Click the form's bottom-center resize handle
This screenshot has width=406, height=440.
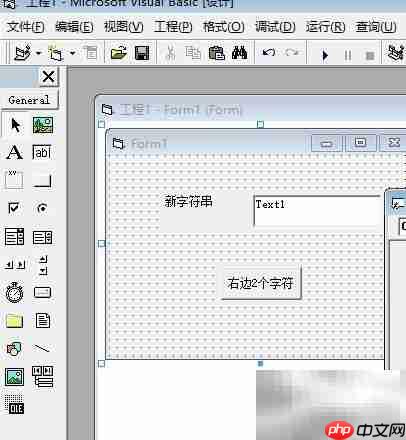click(260, 363)
